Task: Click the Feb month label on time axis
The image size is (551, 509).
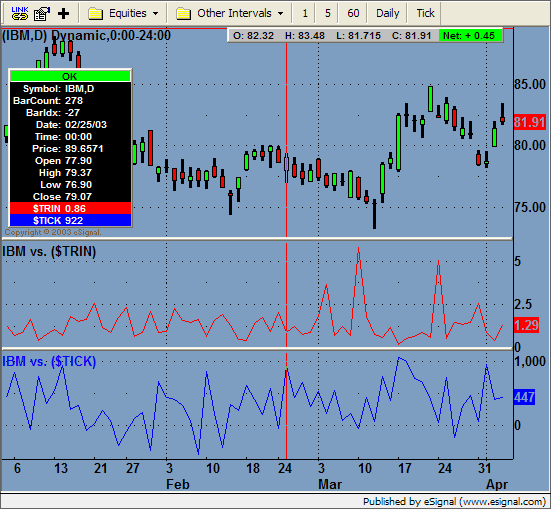Action: (x=178, y=484)
